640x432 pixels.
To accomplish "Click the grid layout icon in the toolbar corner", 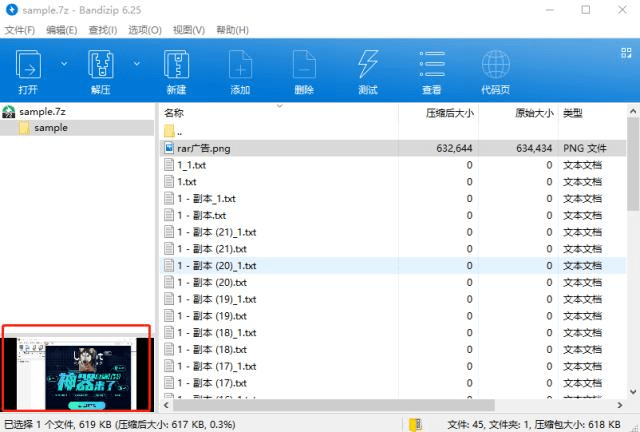I will click(x=626, y=53).
